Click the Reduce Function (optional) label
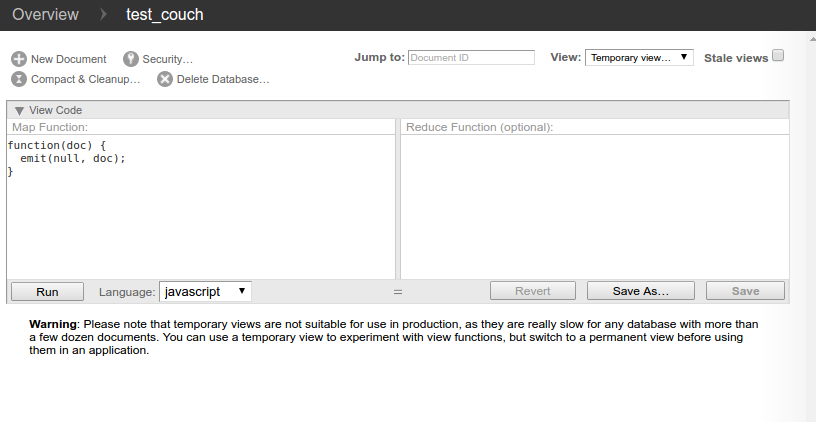Screen dimensions: 816x422 [479, 127]
